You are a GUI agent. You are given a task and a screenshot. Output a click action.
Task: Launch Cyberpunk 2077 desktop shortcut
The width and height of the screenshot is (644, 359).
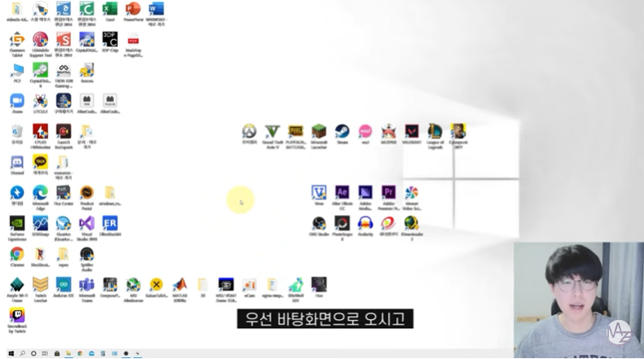pos(458,137)
